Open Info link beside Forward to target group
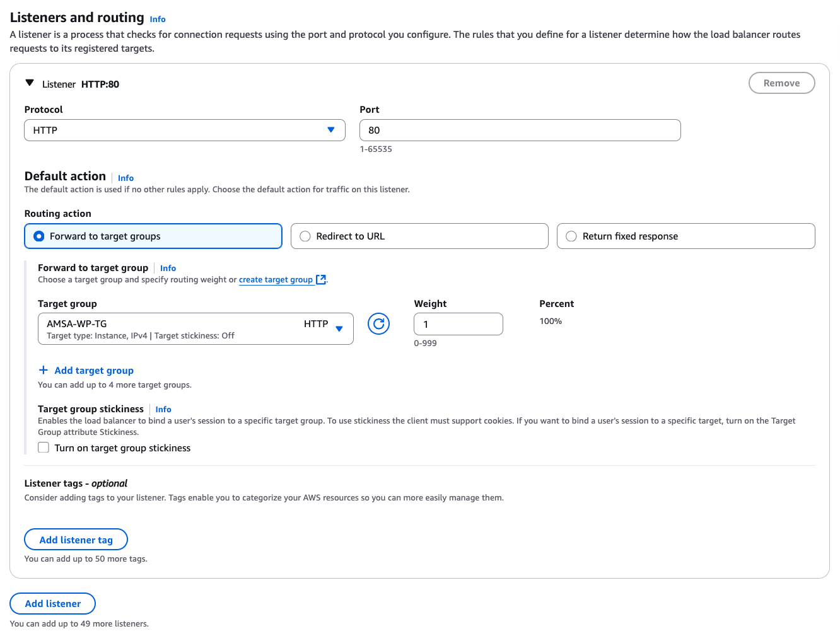The height and width of the screenshot is (636, 840). (168, 269)
